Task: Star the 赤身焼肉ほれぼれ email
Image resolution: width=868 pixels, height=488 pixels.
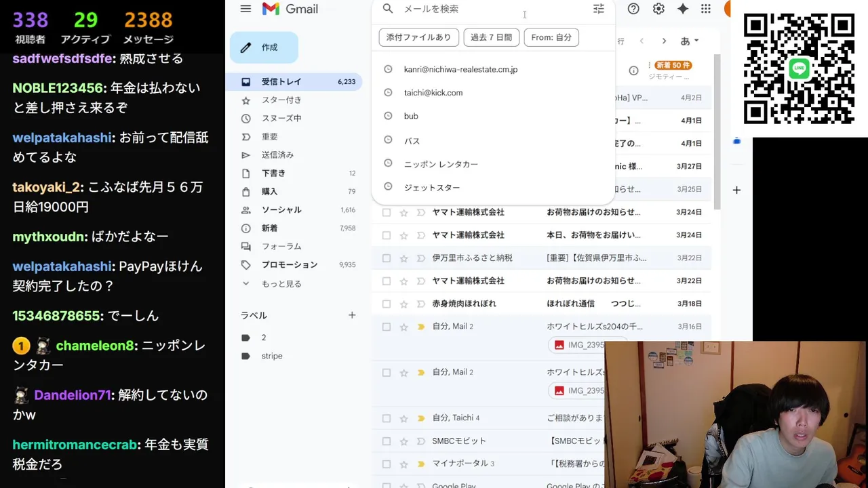Action: (x=403, y=304)
